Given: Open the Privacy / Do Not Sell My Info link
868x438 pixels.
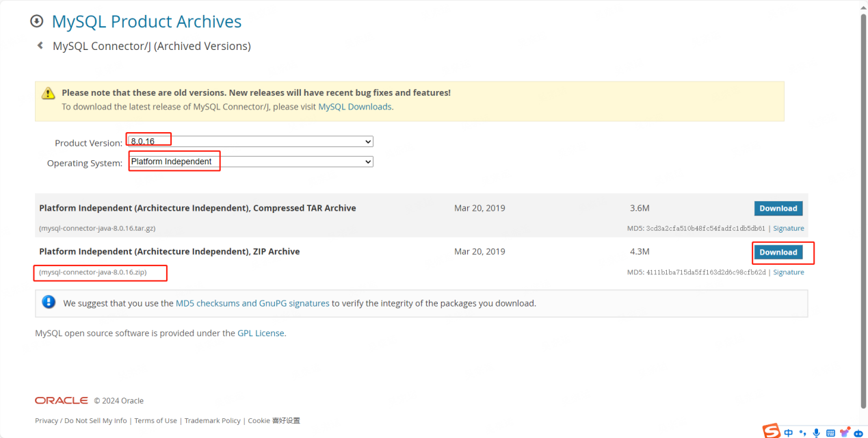Looking at the screenshot, I should pyautogui.click(x=81, y=420).
